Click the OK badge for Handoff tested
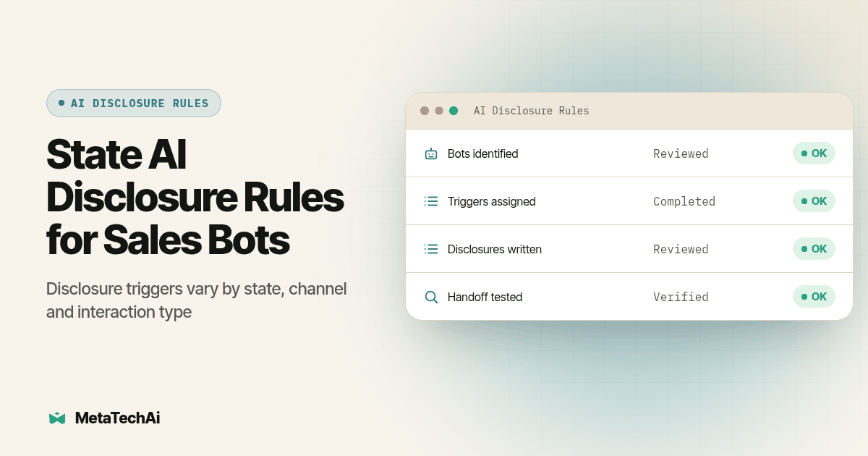868x456 pixels. [x=814, y=297]
